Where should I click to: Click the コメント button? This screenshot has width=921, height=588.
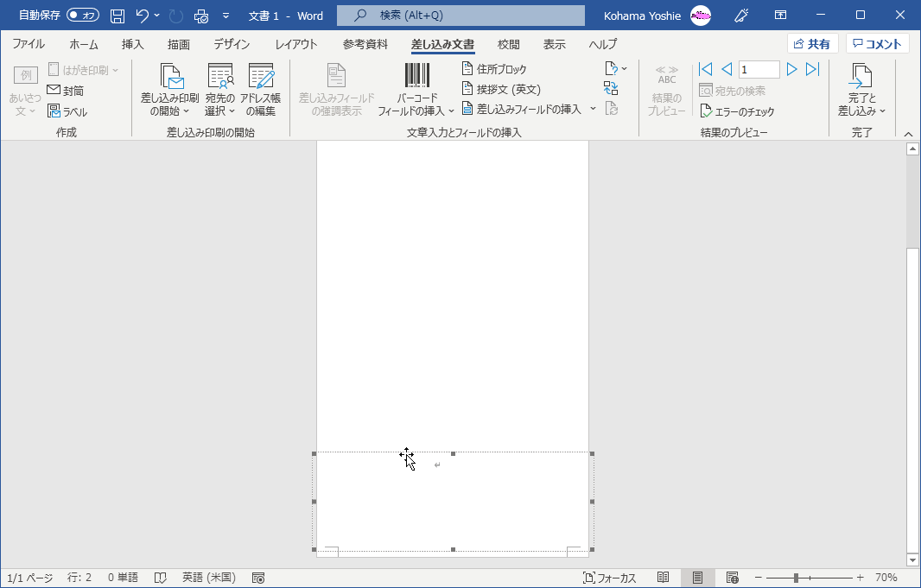[878, 44]
